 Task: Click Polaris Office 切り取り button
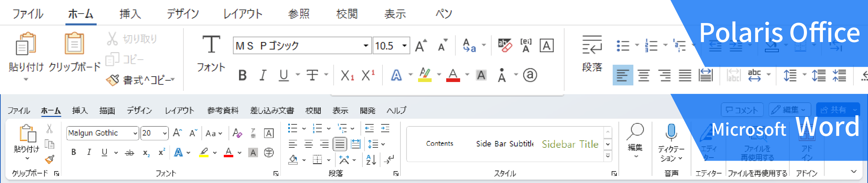pyautogui.click(x=132, y=39)
